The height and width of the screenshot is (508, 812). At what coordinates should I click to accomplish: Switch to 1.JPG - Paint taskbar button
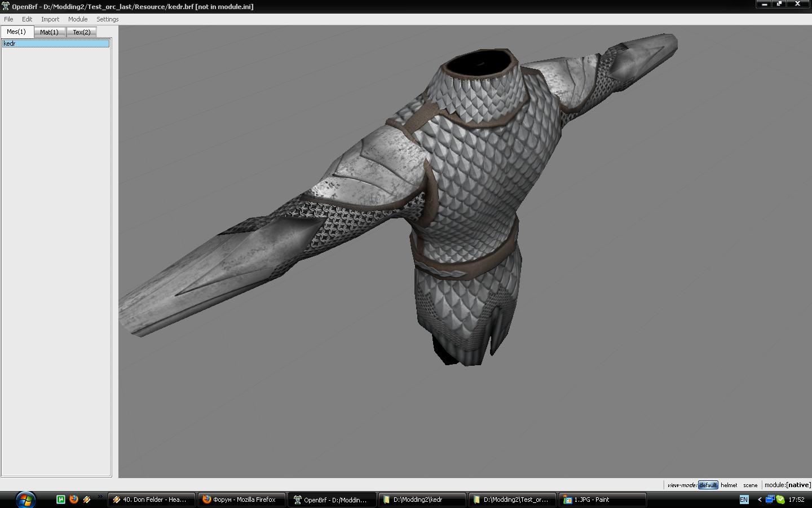(x=602, y=500)
